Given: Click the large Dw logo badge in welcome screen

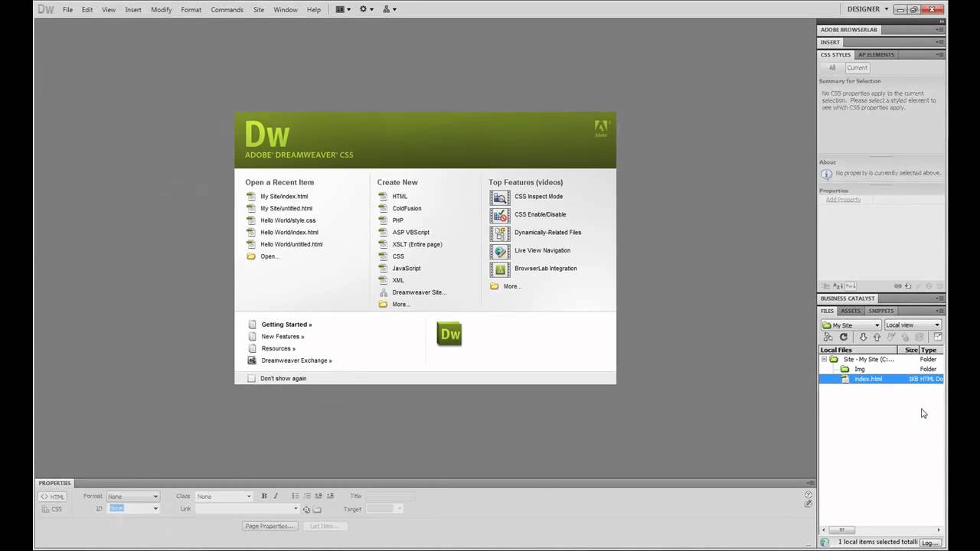Looking at the screenshot, I should click(x=449, y=334).
